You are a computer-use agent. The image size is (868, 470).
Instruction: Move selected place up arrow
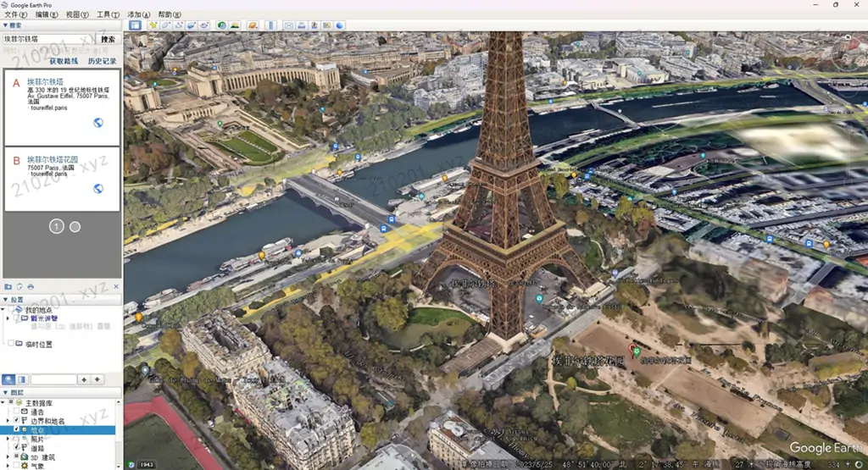point(84,379)
